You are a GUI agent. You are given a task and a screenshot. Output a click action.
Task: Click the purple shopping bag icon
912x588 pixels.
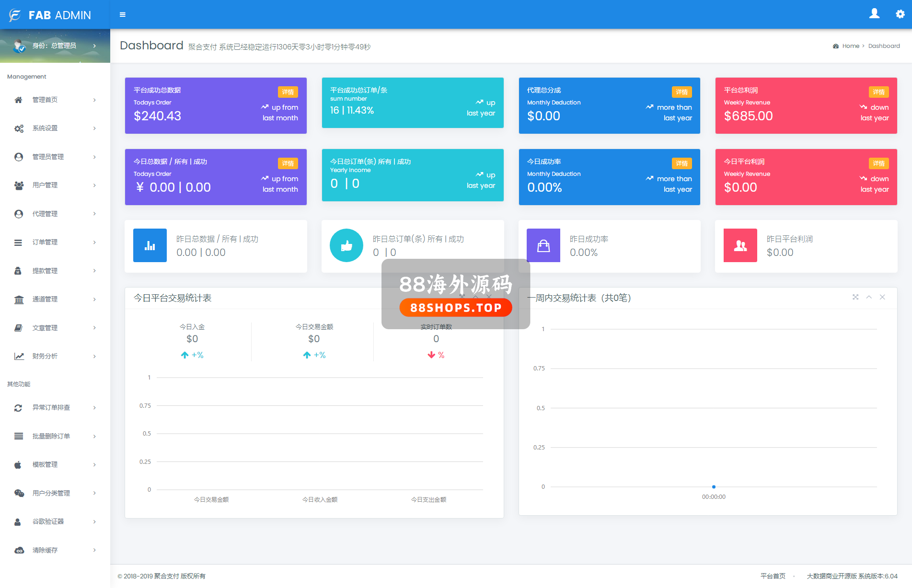click(x=543, y=245)
